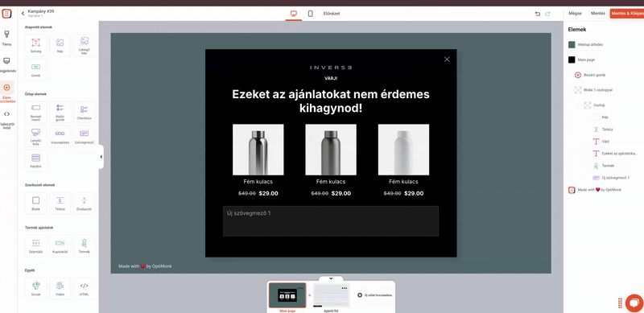The width and height of the screenshot is (644, 313).
Task: Click the Új szövegmező 1 text area
Action: [x=331, y=221]
